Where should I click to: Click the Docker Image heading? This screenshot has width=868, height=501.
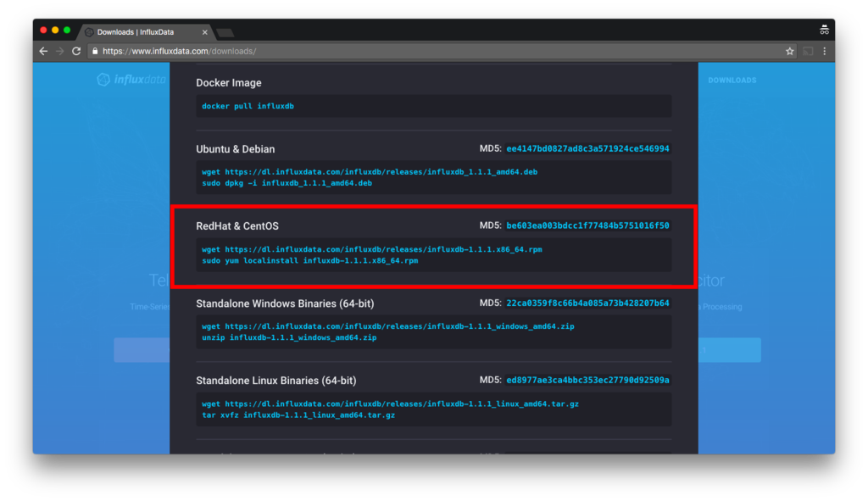pos(229,83)
